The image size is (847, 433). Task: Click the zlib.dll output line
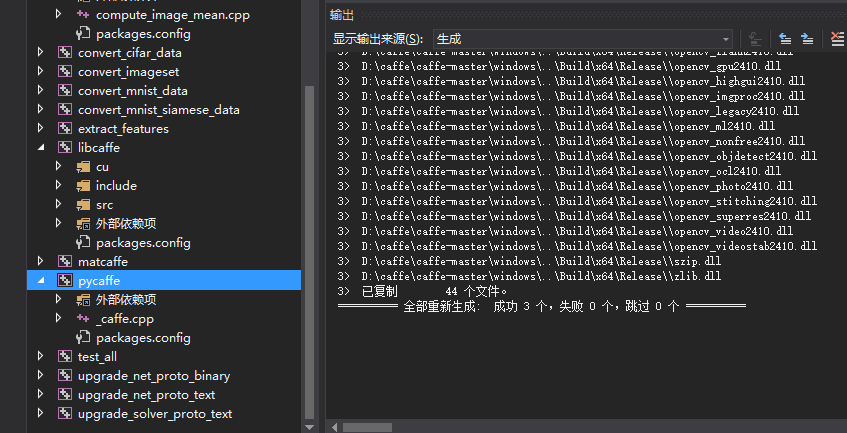pyautogui.click(x=529, y=276)
